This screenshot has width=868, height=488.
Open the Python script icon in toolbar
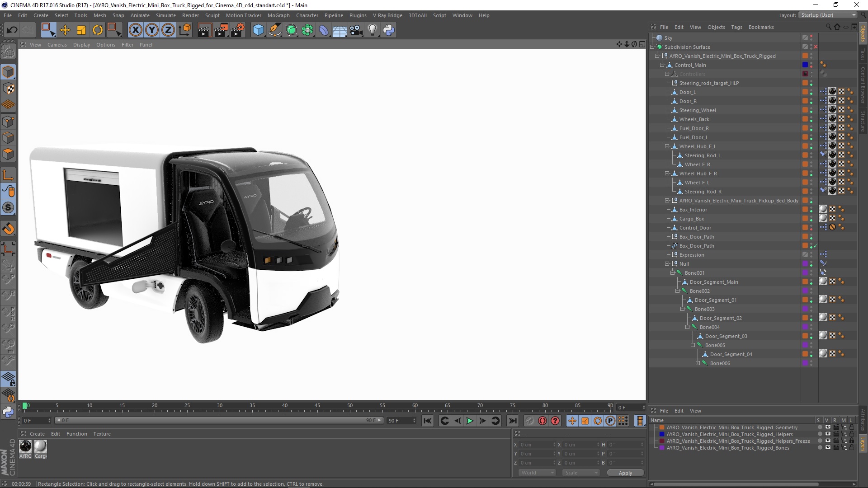coord(389,30)
